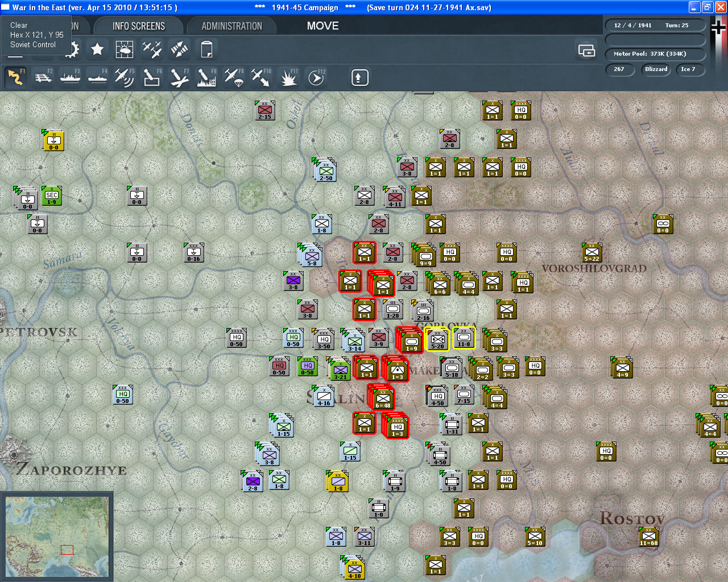Select the yellow 4-10 unit stack
Screen dimensions: 728x582
click(353, 568)
